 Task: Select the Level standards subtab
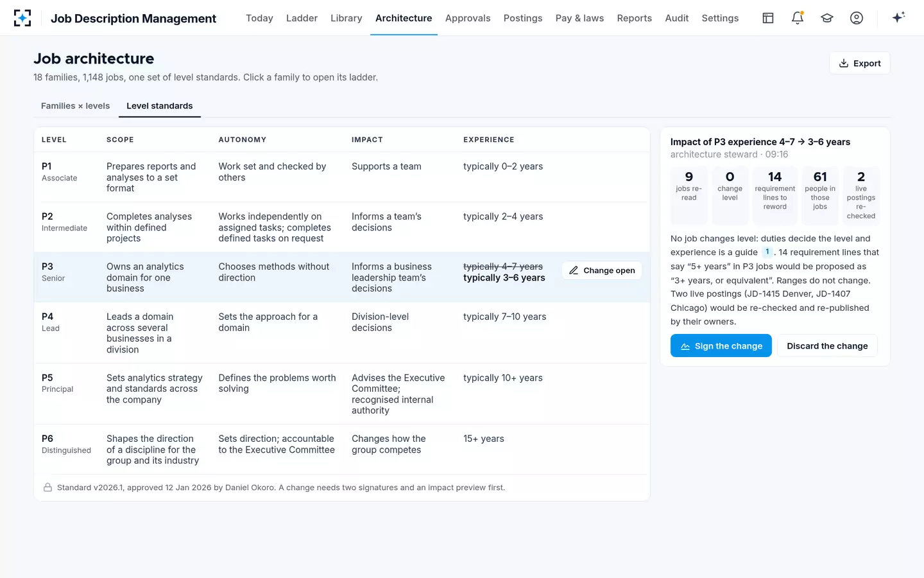pyautogui.click(x=160, y=106)
